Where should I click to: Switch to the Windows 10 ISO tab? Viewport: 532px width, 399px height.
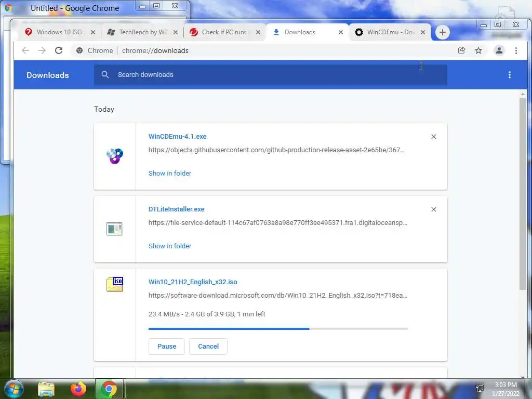tap(54, 32)
